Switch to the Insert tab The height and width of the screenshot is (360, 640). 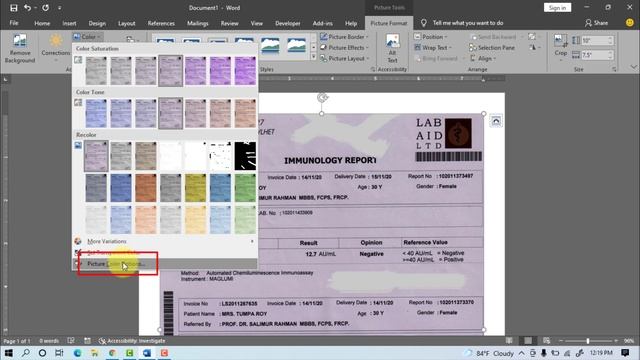(x=69, y=23)
